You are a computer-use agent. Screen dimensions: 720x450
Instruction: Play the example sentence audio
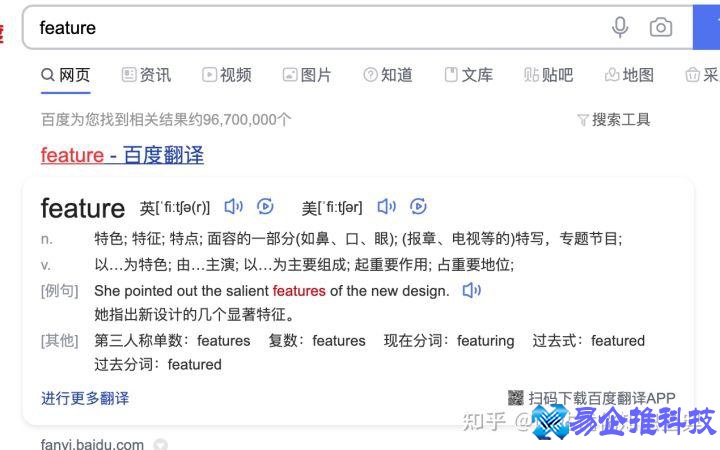pyautogui.click(x=471, y=291)
